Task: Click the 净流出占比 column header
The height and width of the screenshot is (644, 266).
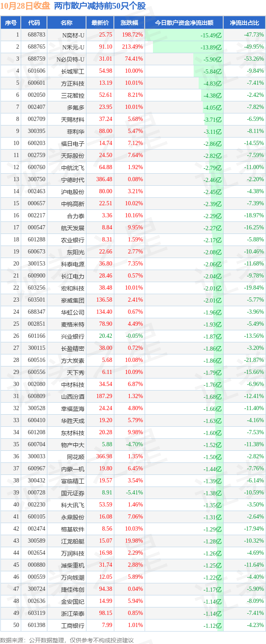Action: click(244, 23)
